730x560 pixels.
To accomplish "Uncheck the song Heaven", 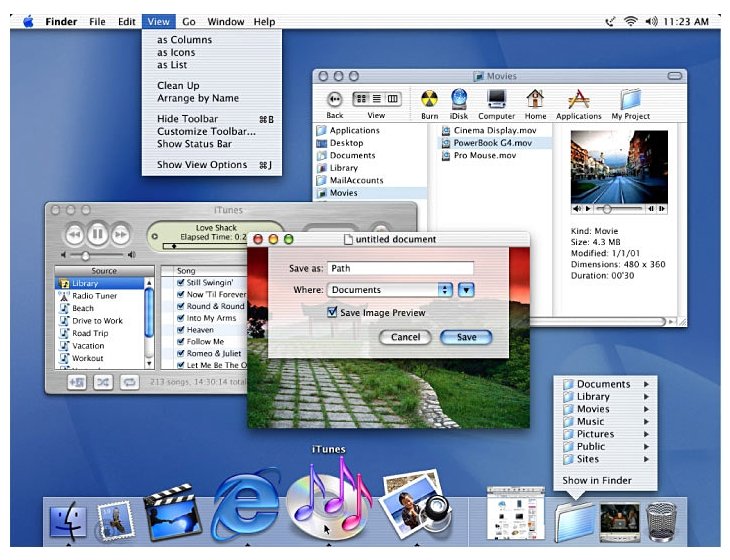I will 181,330.
